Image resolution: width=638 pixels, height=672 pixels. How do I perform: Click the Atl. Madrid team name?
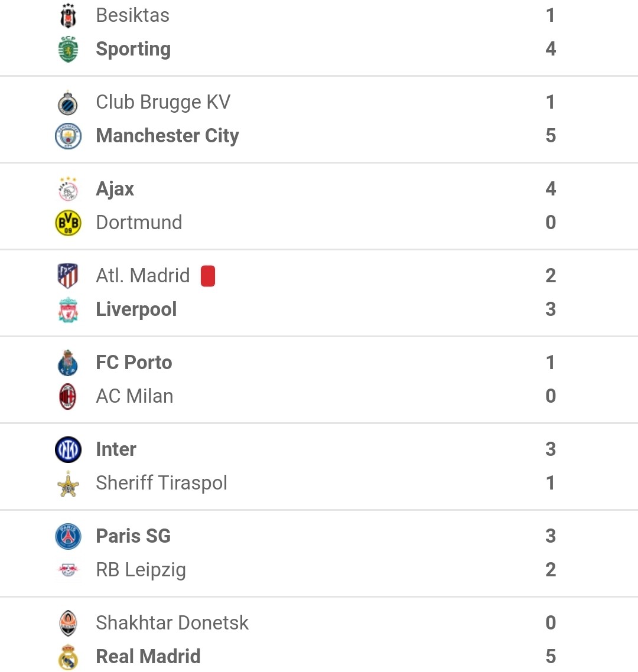(x=143, y=276)
